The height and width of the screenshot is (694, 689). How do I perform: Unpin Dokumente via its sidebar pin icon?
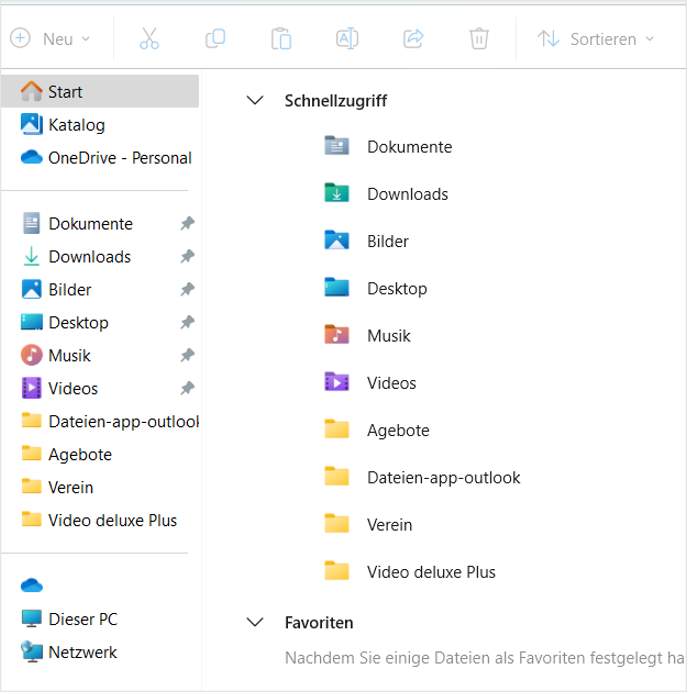188,224
